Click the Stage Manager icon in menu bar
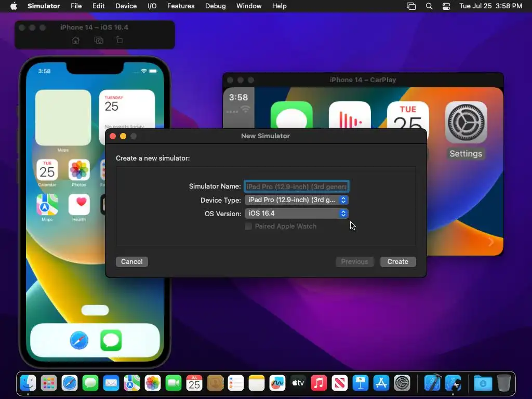This screenshot has height=399, width=532. coord(411,6)
